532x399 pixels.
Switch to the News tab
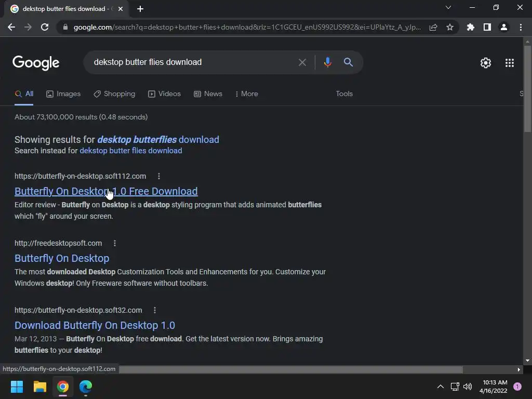(208, 94)
